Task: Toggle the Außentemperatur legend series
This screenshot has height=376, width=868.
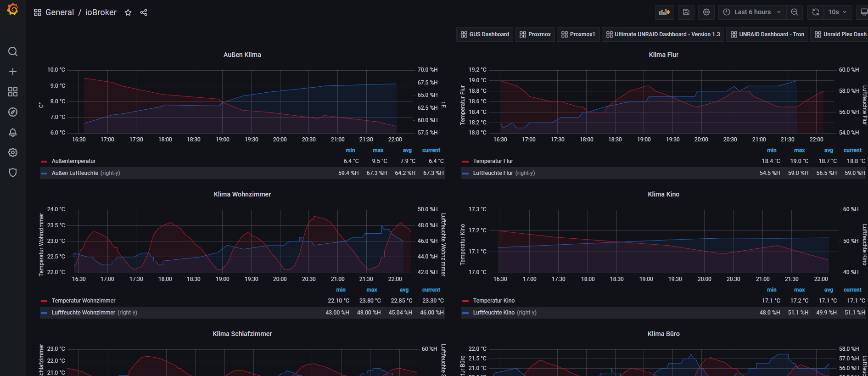Action: click(73, 161)
